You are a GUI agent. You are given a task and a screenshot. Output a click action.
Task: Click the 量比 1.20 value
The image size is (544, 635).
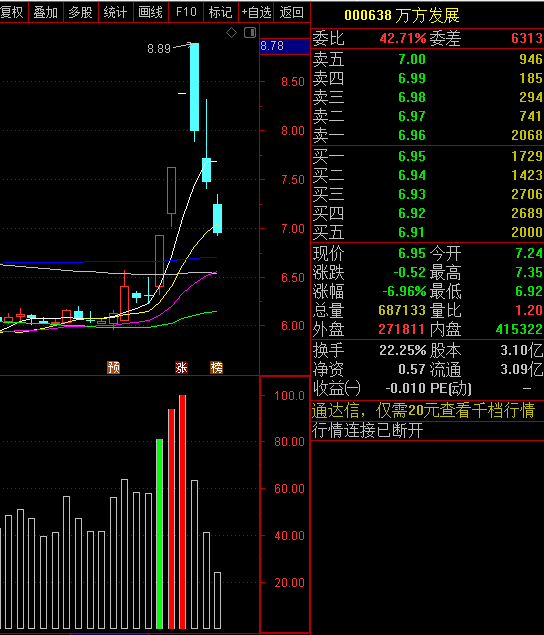point(529,310)
